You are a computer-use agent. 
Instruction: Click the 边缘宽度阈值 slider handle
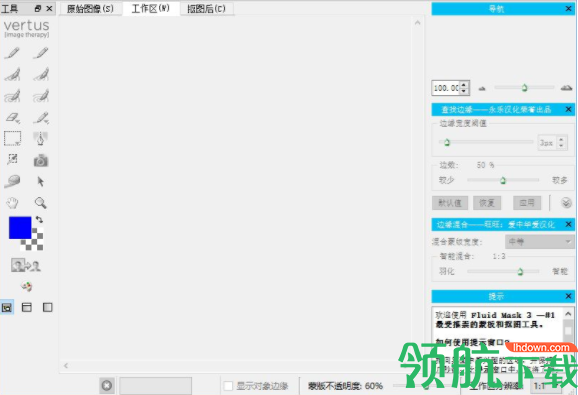(447, 142)
